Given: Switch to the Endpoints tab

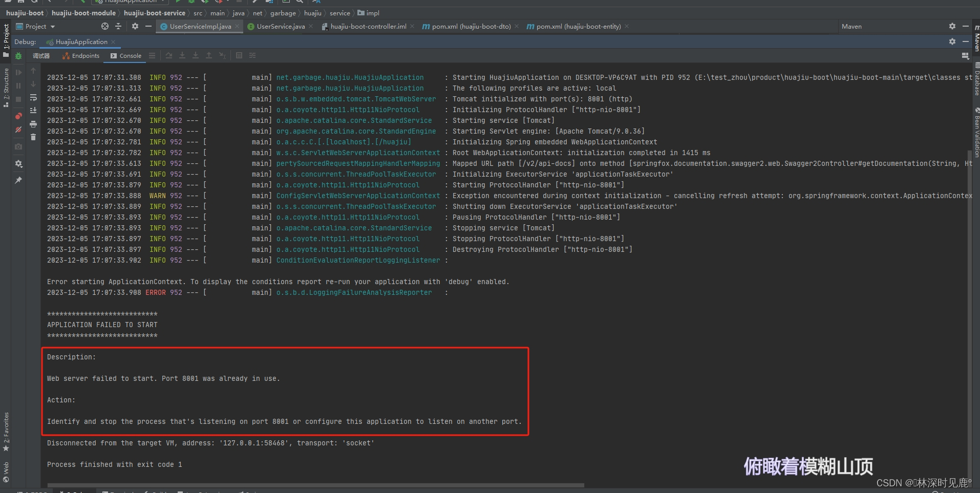Looking at the screenshot, I should (x=81, y=56).
